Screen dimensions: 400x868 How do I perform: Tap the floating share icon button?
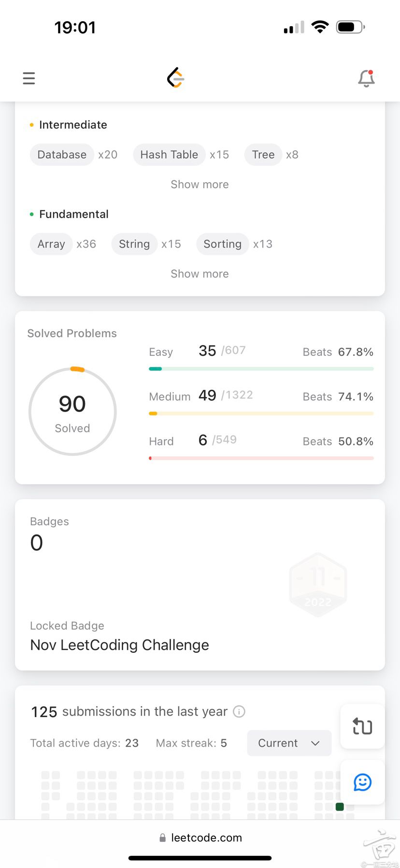coord(362,726)
